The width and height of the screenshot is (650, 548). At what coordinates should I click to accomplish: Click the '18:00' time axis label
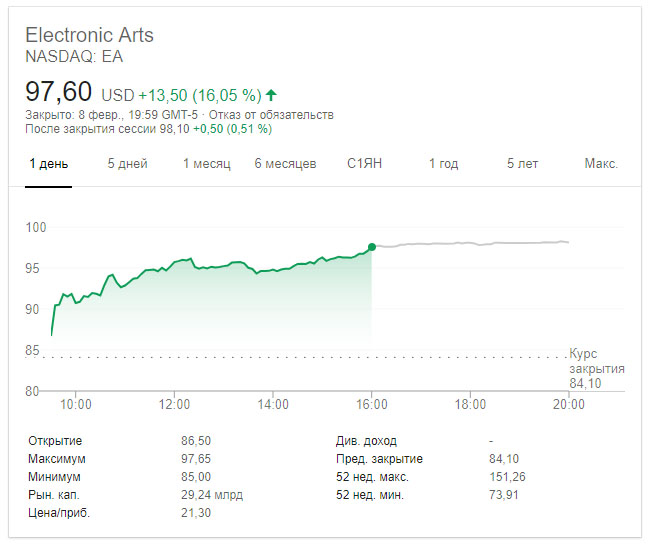point(470,404)
